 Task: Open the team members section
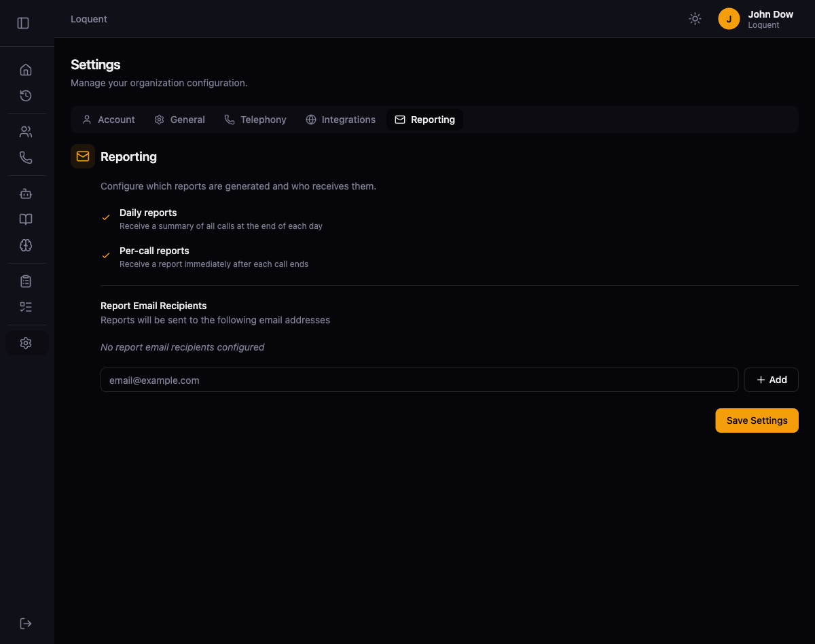[x=26, y=131]
